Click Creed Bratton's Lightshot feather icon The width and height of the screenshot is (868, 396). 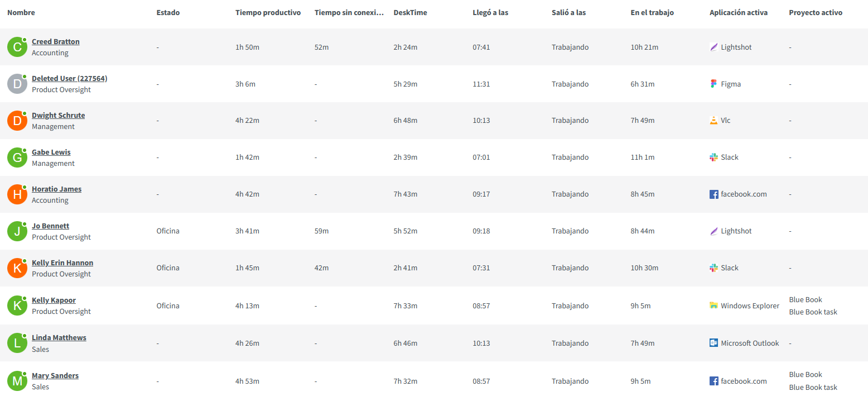713,47
